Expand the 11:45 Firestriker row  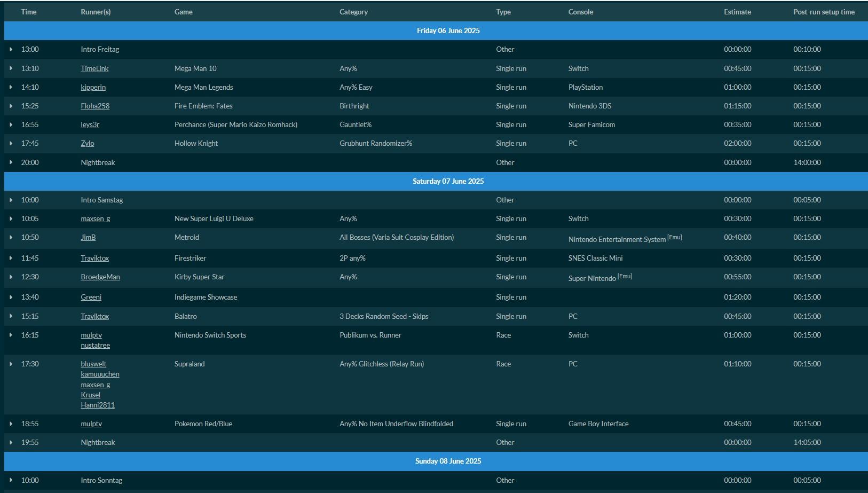11,258
